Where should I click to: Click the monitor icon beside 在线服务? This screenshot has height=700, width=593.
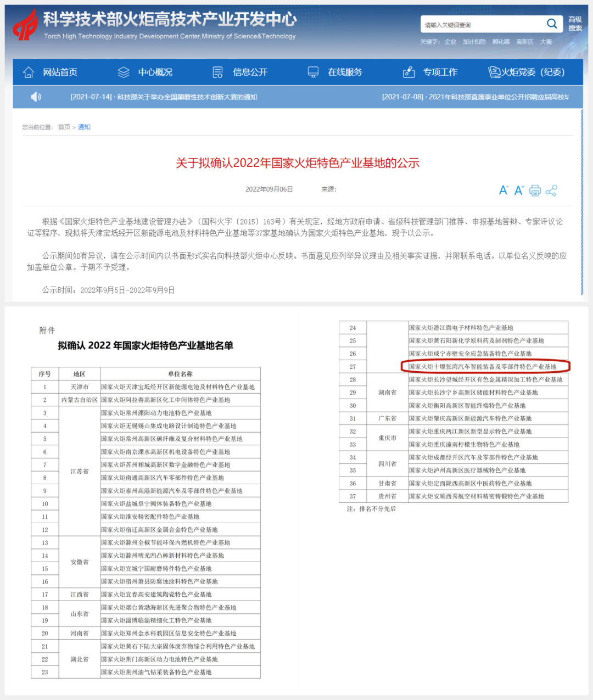pyautogui.click(x=313, y=72)
